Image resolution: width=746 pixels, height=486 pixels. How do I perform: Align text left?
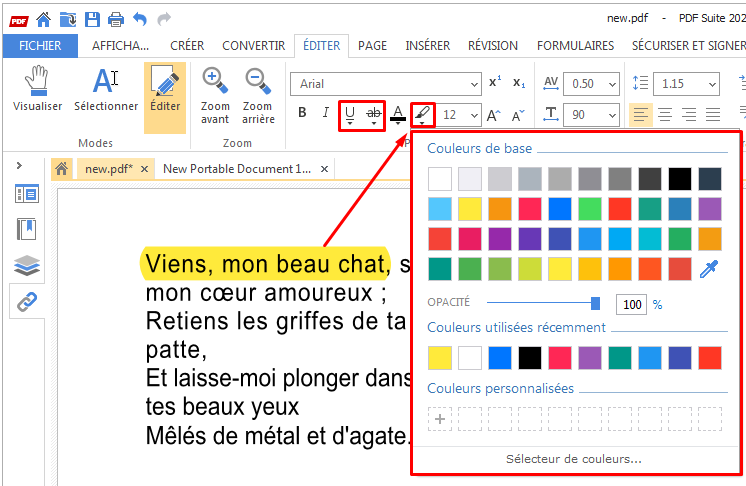(641, 115)
